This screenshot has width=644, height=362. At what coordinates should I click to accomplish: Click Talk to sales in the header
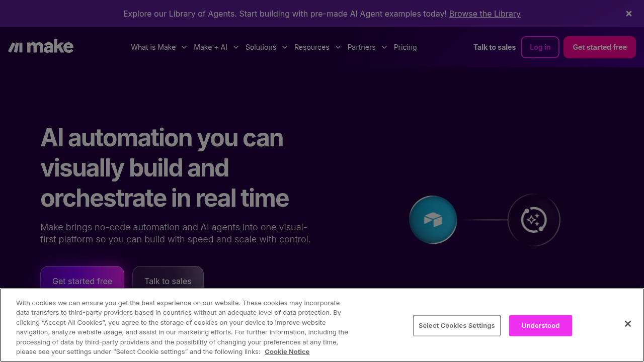(x=494, y=47)
